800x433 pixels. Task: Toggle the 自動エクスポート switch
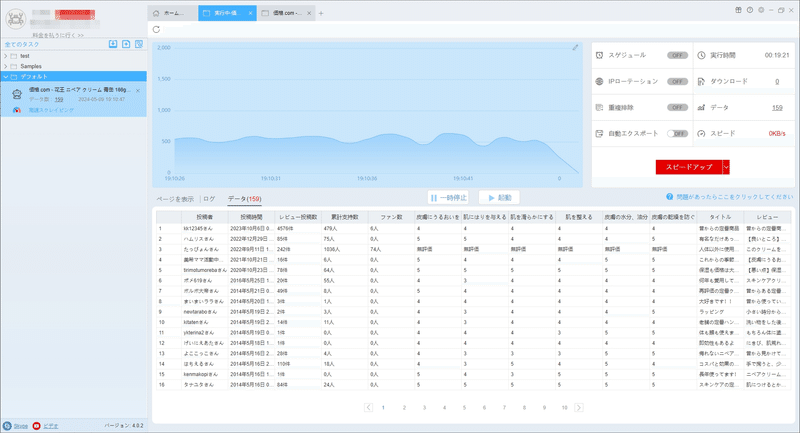point(678,134)
